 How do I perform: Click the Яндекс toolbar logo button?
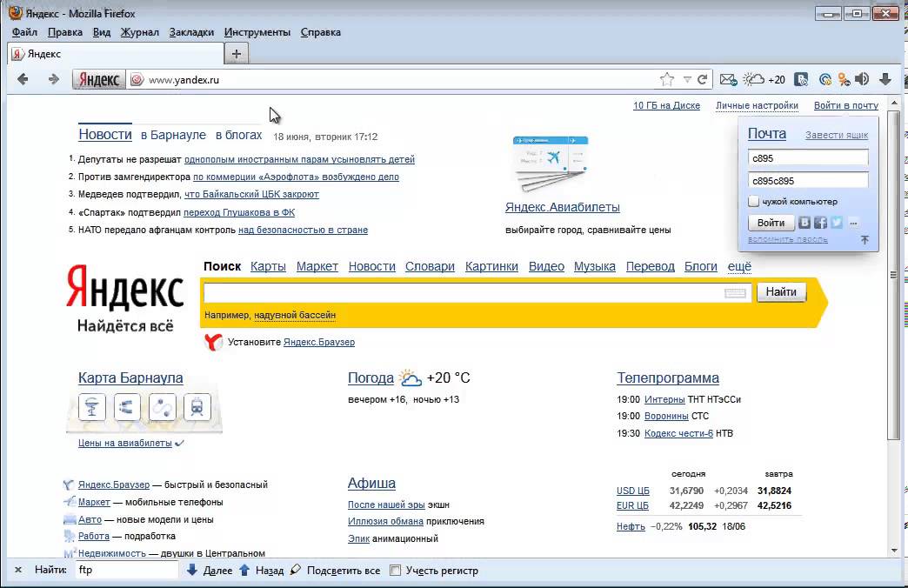tap(99, 79)
